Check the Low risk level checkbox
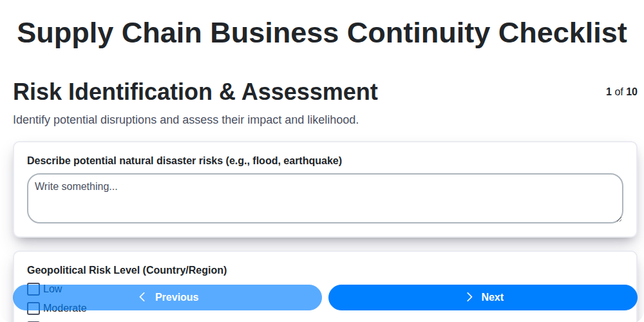Image resolution: width=644 pixels, height=322 pixels. click(x=33, y=289)
